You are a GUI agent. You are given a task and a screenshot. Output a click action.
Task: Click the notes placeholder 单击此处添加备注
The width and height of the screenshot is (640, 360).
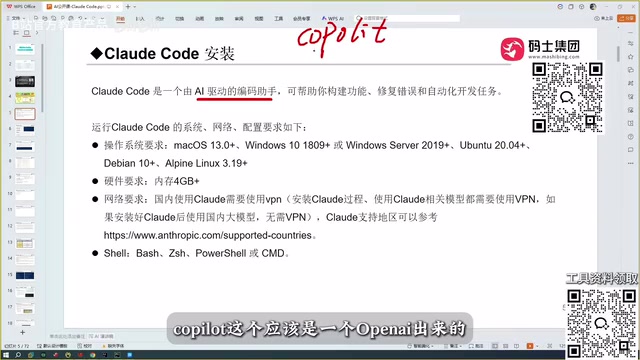point(67,336)
